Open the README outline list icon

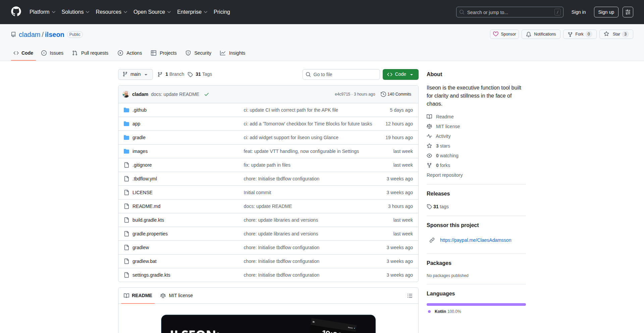(x=410, y=295)
